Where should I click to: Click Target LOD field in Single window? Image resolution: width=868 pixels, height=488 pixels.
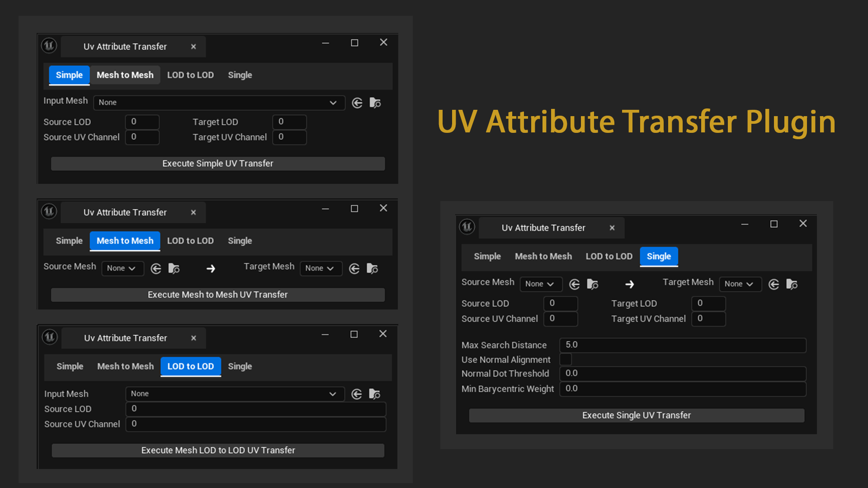[708, 303]
